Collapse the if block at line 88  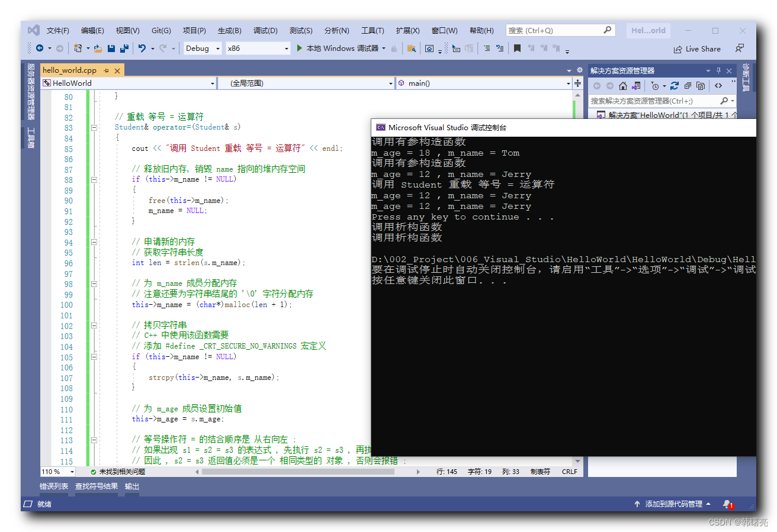[94, 179]
